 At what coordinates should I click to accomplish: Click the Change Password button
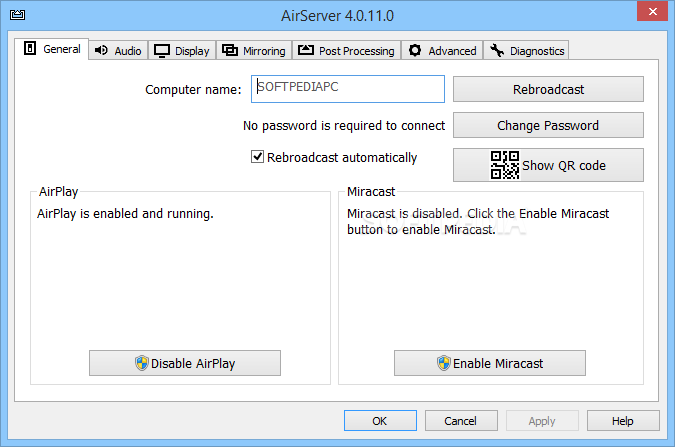click(x=548, y=125)
